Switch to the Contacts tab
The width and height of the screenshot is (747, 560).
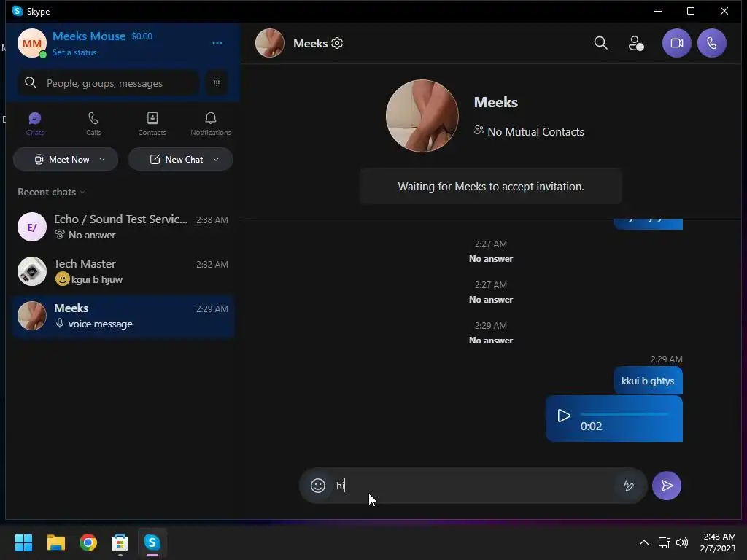(152, 124)
